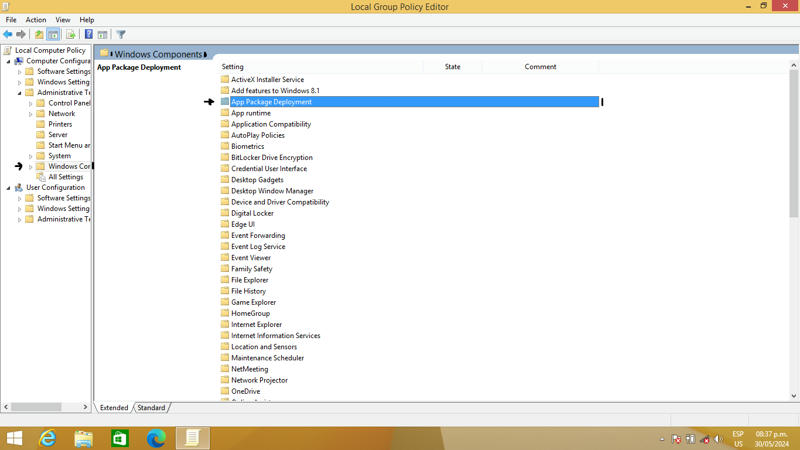This screenshot has height=450, width=800.
Task: Click the scroll up arrow in settings list
Action: tap(793, 65)
